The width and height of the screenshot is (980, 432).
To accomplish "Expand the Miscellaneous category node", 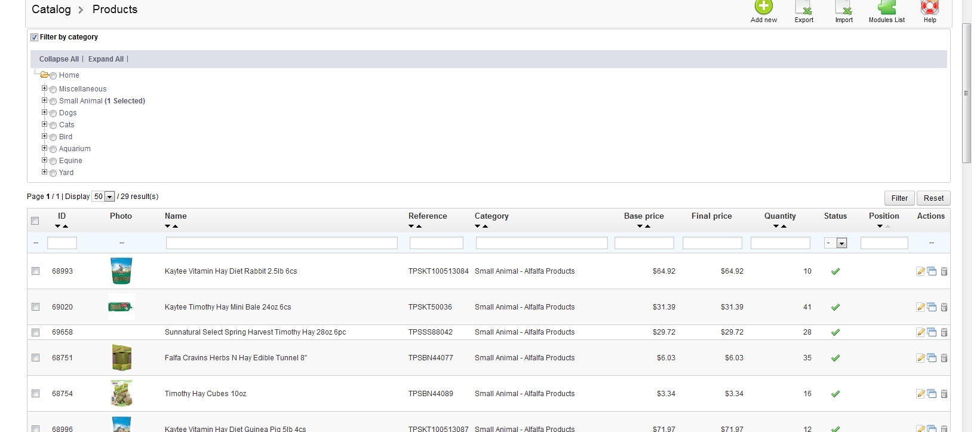I will coord(44,88).
